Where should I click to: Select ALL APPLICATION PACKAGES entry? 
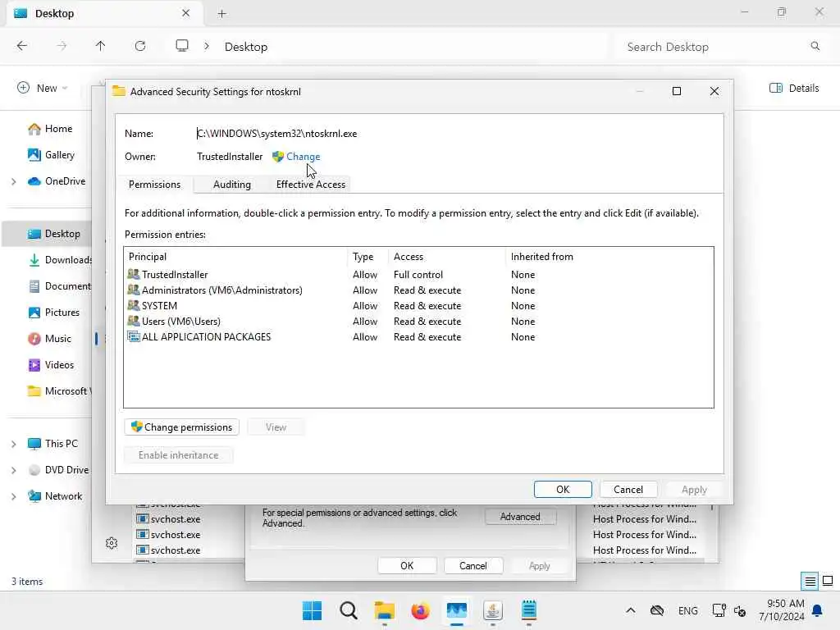(x=418, y=336)
